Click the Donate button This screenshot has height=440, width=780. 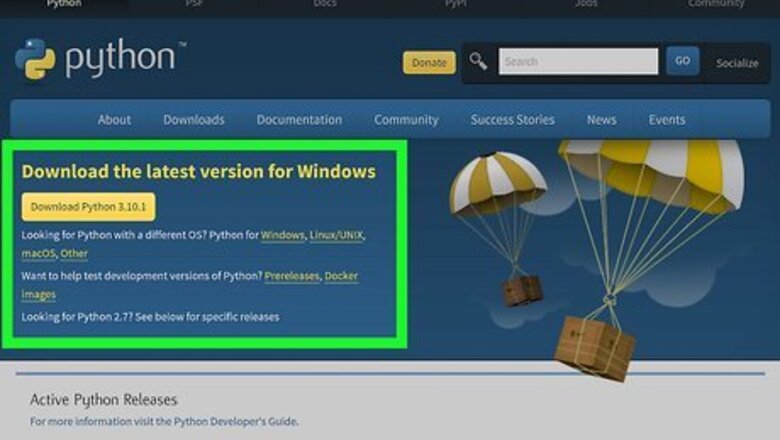429,63
